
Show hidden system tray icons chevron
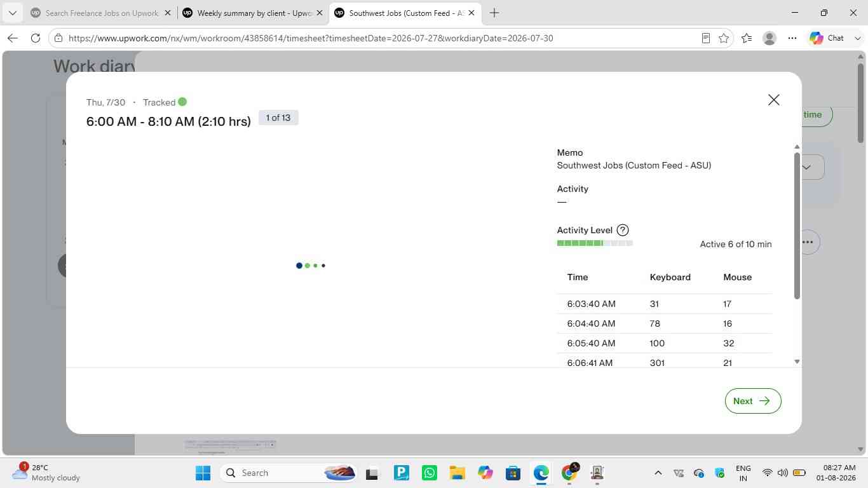(x=658, y=473)
